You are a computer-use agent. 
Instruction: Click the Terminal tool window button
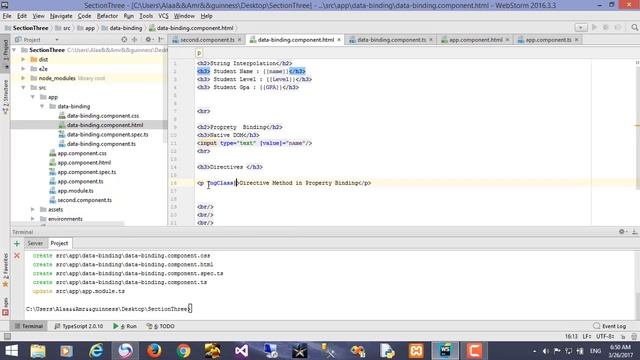tap(28, 326)
